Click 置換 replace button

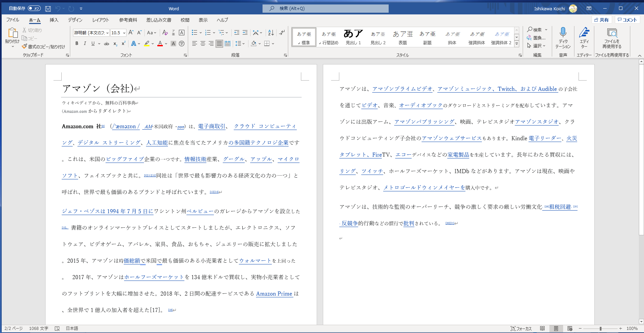coord(536,38)
